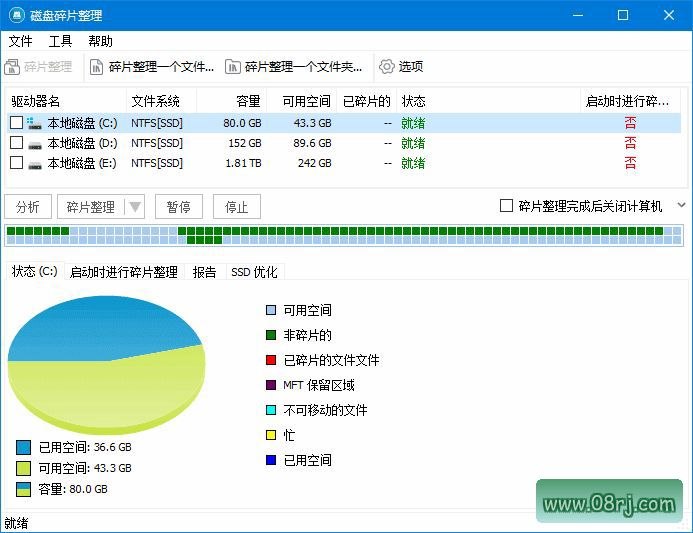Image resolution: width=693 pixels, height=533 pixels.
Task: Click the 152 GB capacity cell
Action: (x=245, y=143)
